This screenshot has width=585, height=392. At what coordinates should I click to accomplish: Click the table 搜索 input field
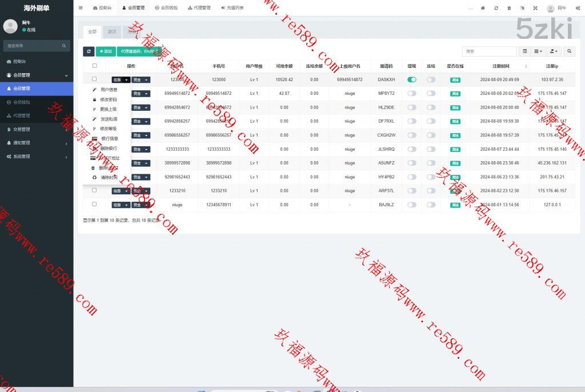click(x=488, y=51)
